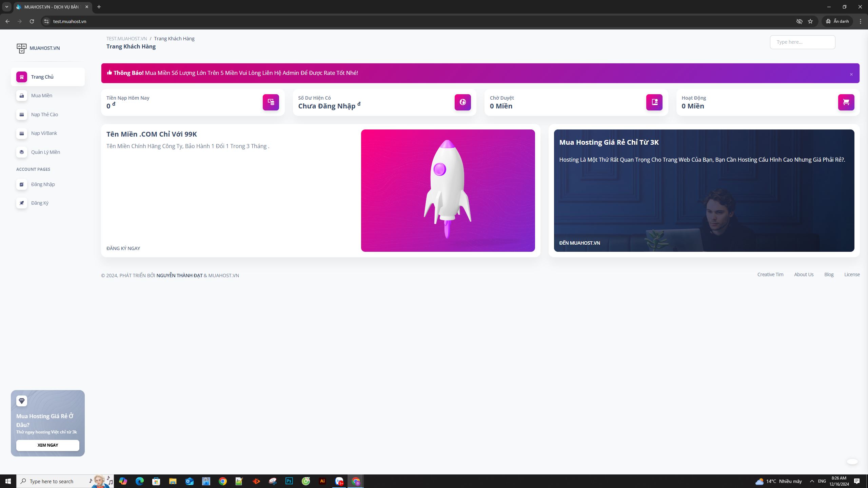Click the rocket promotional image
This screenshot has width=868, height=488.
(448, 190)
